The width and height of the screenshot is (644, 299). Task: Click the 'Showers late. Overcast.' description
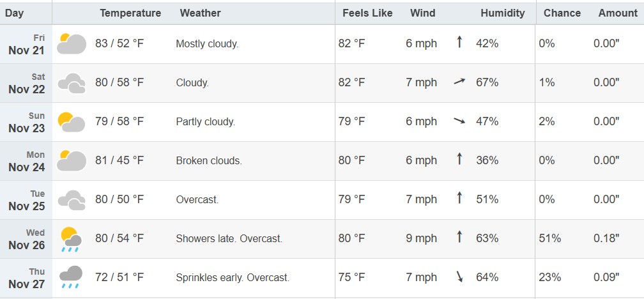(x=229, y=239)
